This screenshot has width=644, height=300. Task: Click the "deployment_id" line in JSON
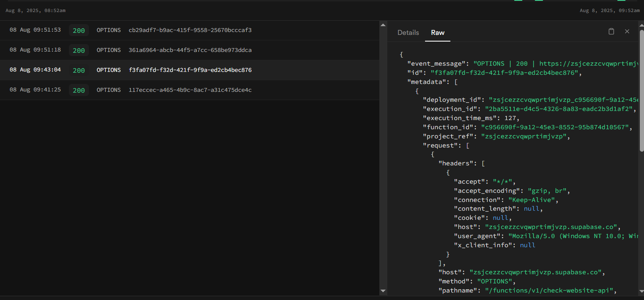point(531,100)
